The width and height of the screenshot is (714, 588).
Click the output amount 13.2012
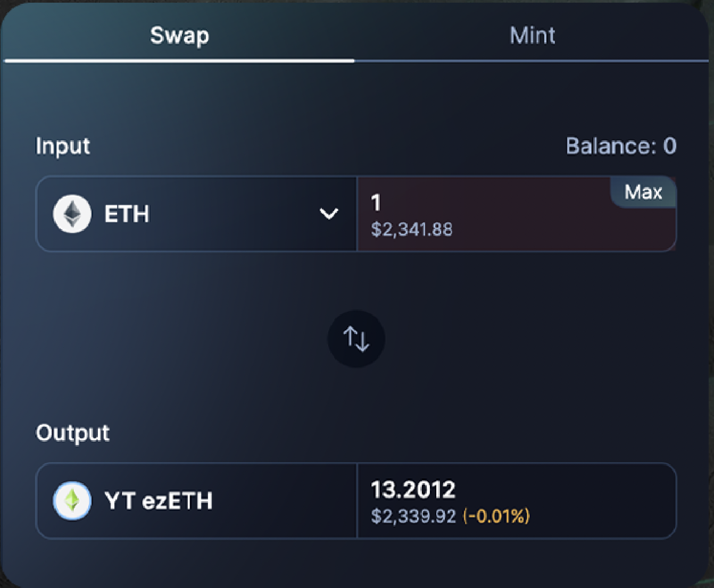click(x=413, y=490)
